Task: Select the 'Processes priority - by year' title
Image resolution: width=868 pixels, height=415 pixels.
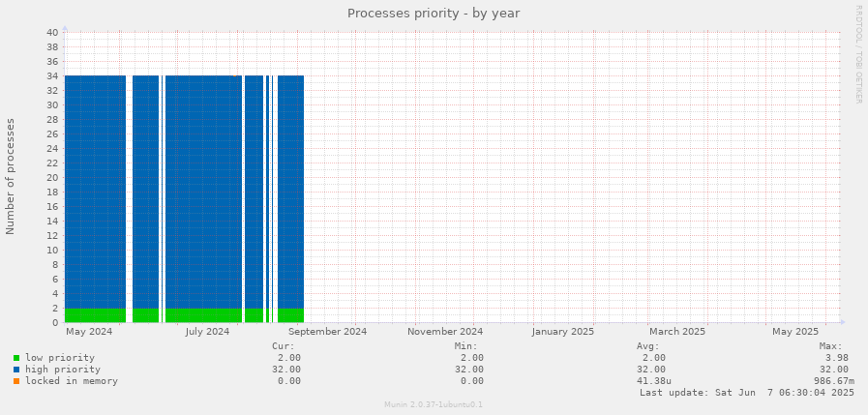Action: pyautogui.click(x=434, y=14)
